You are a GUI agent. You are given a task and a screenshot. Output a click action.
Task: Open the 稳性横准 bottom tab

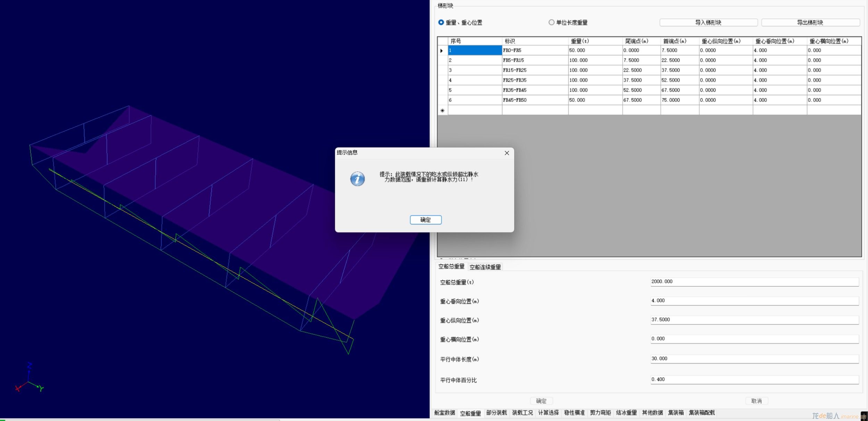coord(574,413)
